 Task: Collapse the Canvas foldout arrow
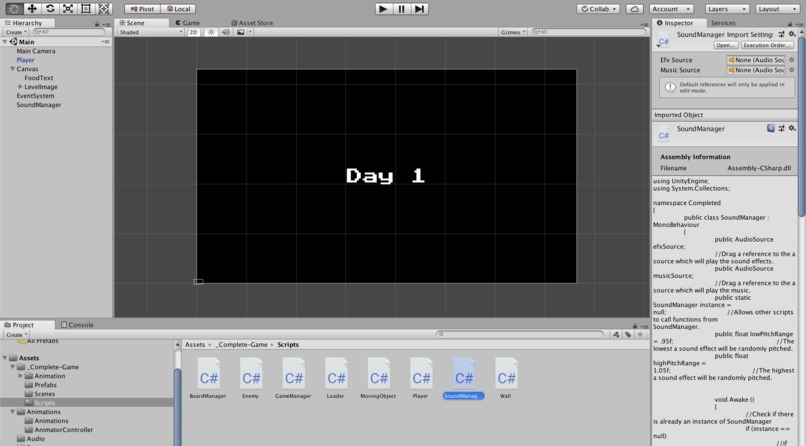[12, 68]
